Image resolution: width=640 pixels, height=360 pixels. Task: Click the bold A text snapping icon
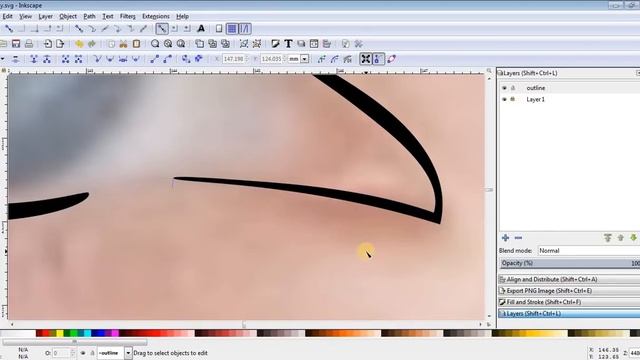pyautogui.click(x=201, y=29)
